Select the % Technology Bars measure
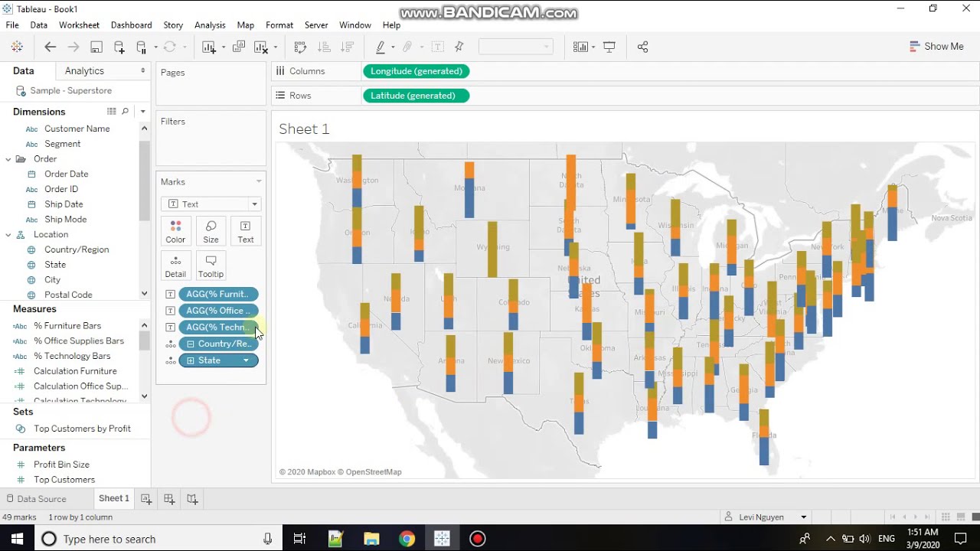Screen dimensions: 980x551 (72, 356)
